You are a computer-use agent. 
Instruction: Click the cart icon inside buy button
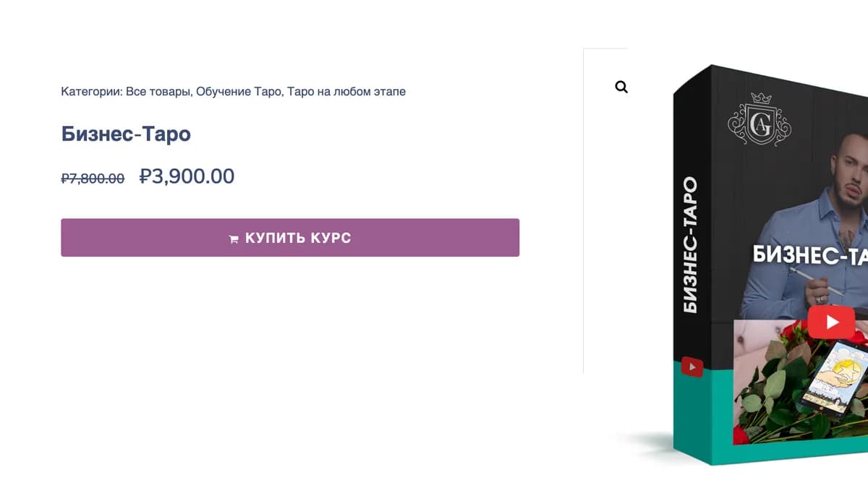(234, 239)
